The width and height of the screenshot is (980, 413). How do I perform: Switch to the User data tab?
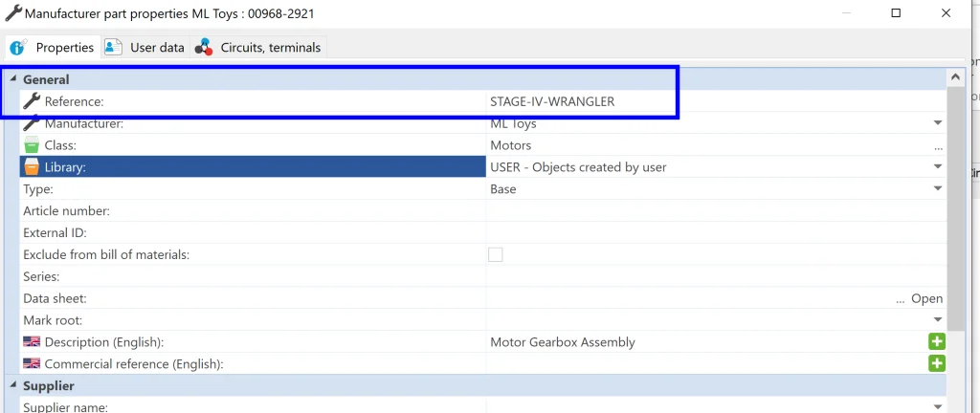tap(145, 47)
